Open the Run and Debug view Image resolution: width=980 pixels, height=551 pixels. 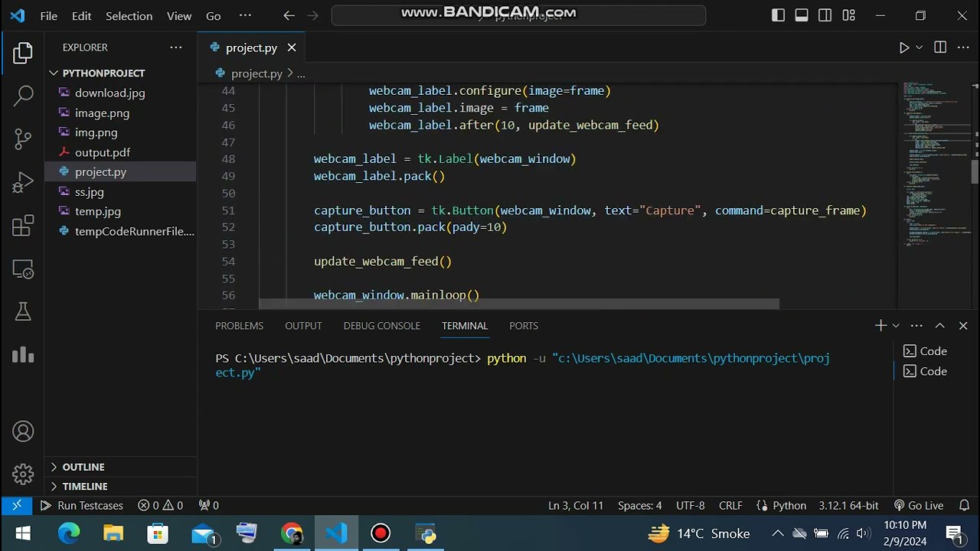23,182
